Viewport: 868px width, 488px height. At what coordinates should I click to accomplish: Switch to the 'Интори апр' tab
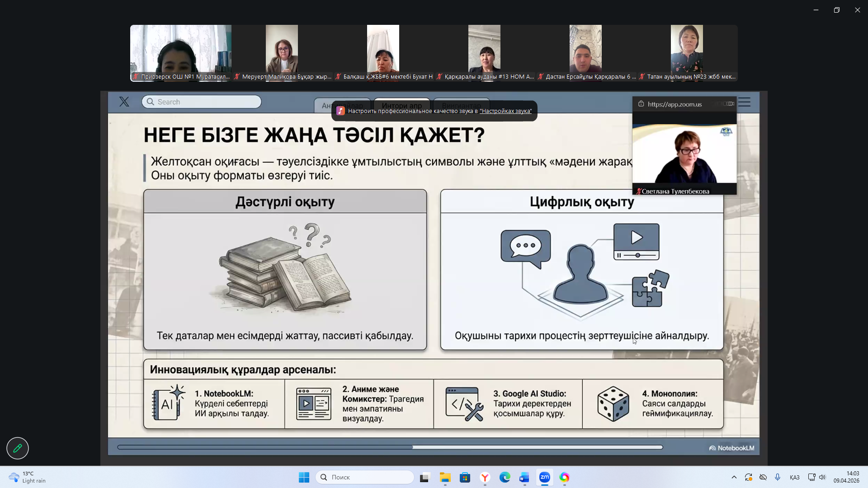click(401, 106)
